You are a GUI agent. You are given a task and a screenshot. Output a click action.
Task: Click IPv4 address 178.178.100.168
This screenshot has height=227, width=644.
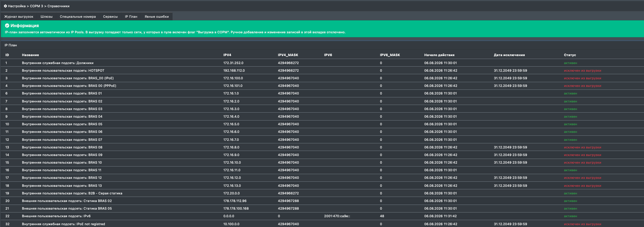(x=236, y=209)
